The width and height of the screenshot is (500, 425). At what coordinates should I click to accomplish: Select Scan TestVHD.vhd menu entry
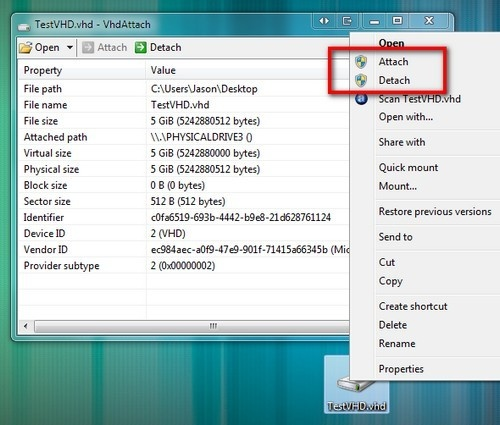420,99
